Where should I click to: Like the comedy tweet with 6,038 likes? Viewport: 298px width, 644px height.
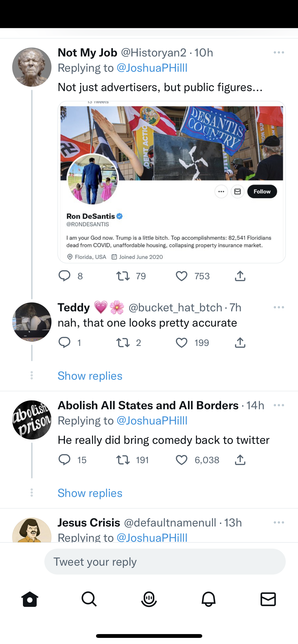pyautogui.click(x=182, y=460)
